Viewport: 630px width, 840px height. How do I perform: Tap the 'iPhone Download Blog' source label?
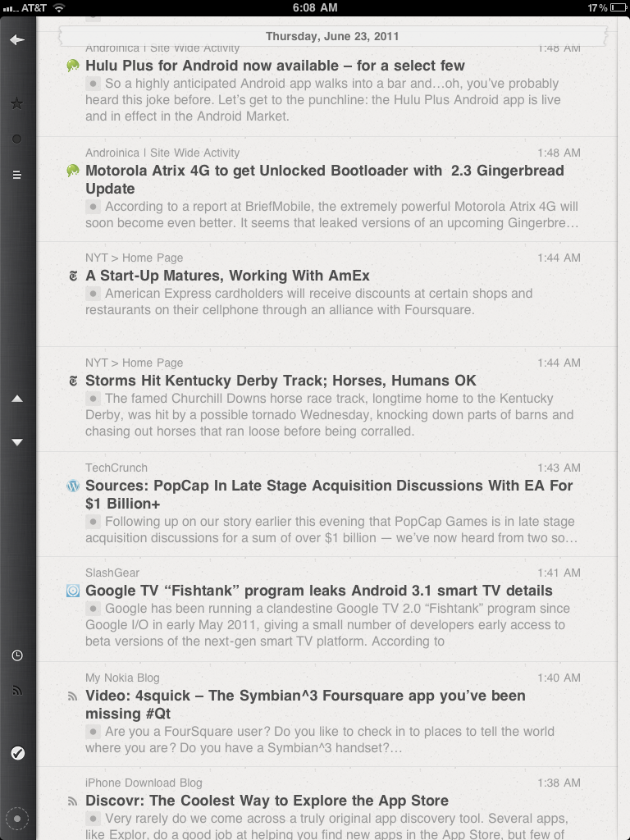pyautogui.click(x=144, y=783)
